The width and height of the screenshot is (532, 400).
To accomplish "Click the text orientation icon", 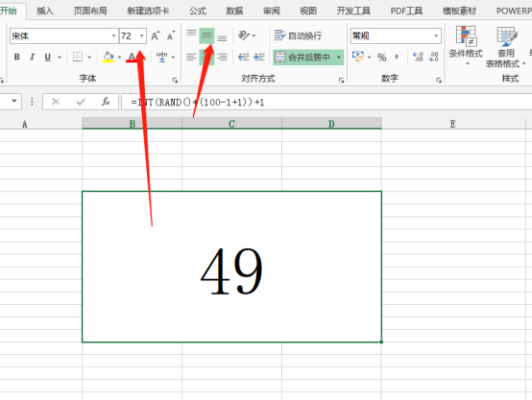I will [x=244, y=35].
